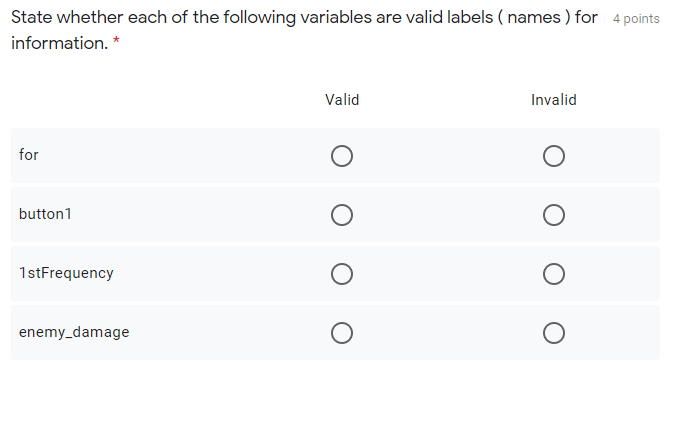Click the 'button1' row label

coord(46,214)
